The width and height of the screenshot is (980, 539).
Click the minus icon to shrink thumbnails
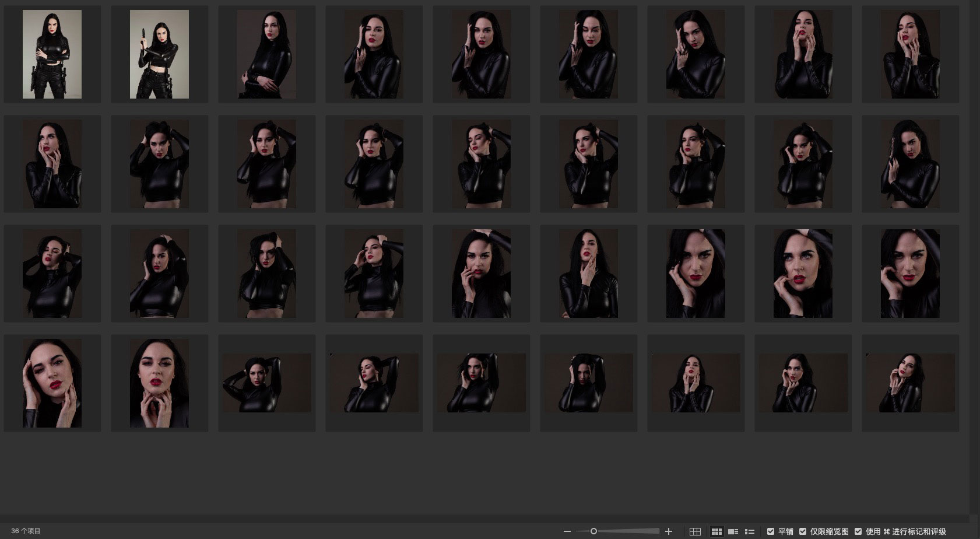[x=567, y=531]
